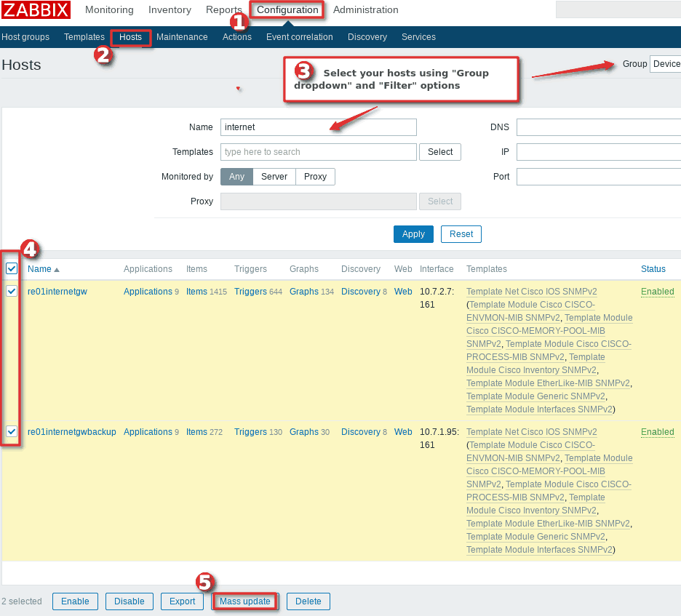Viewport: 681px width, 616px height.
Task: Switch to the Templates submenu
Action: coord(84,37)
